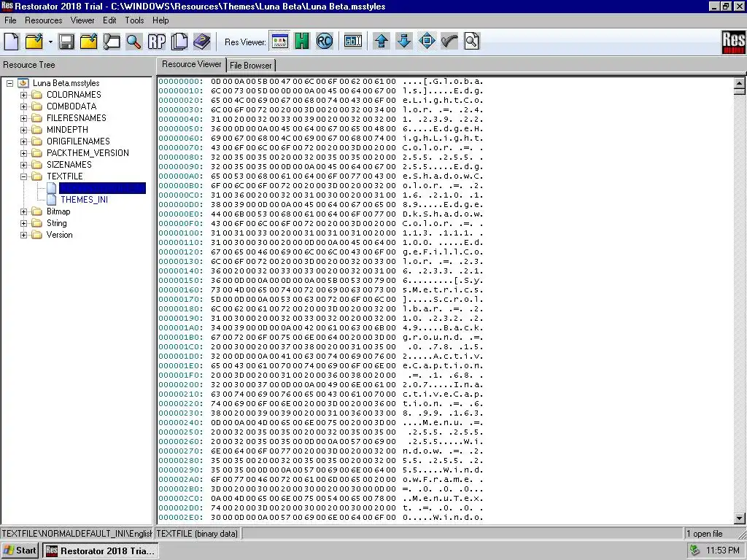This screenshot has width=747, height=560.
Task: Select the Bitmap tree label
Action: click(58, 211)
